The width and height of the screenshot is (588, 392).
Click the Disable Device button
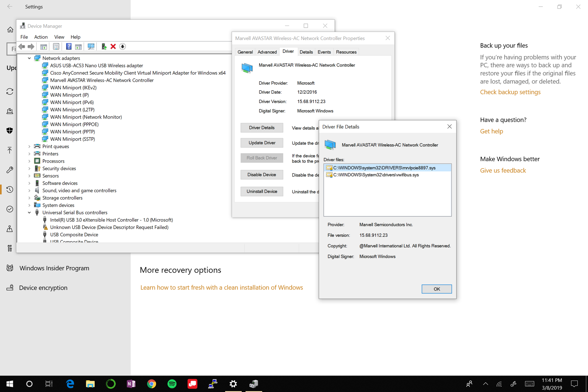pyautogui.click(x=262, y=175)
